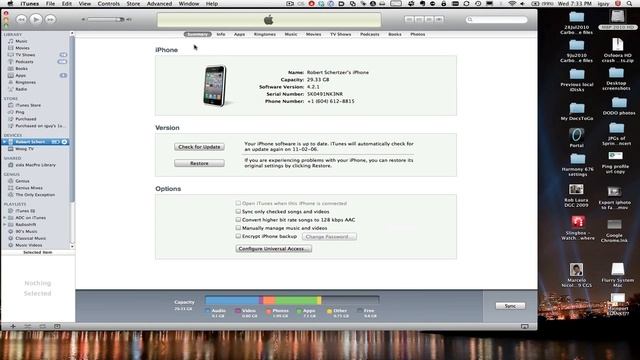This screenshot has width=640, height=360.
Task: Expand the Robert Schertzer iPhone device tree
Action: pos(4,142)
